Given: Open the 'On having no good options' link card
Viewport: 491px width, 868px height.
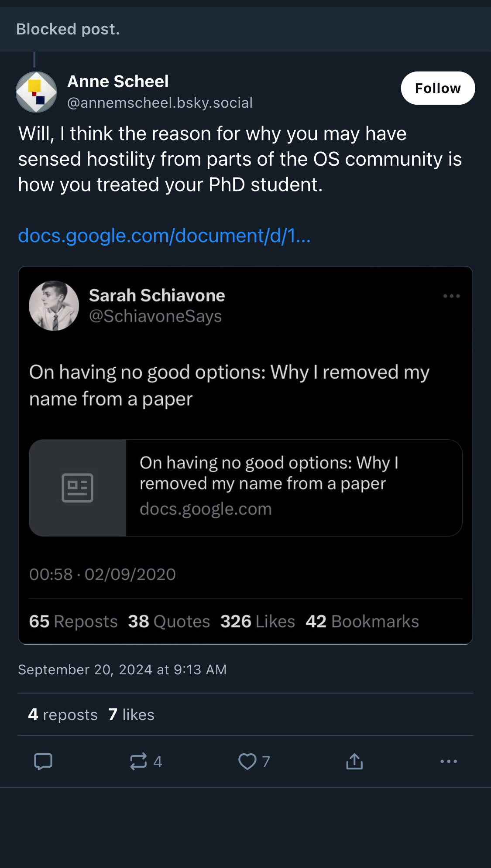Looking at the screenshot, I should click(x=293, y=488).
